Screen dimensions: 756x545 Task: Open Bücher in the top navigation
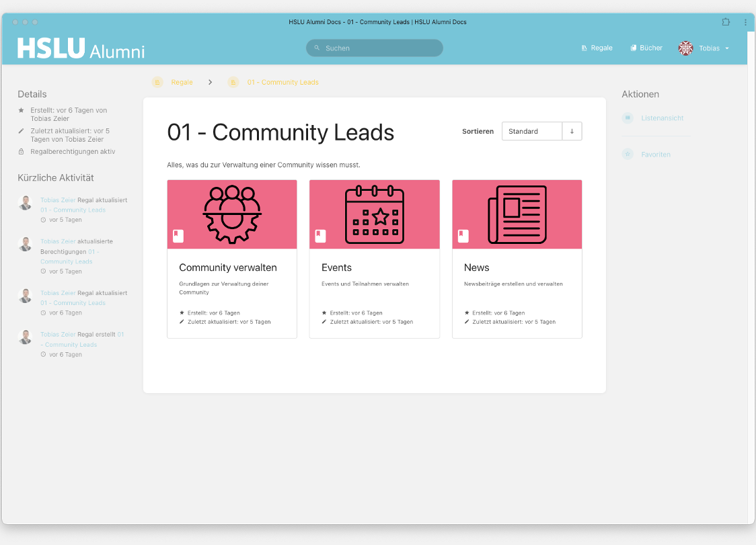tap(646, 48)
